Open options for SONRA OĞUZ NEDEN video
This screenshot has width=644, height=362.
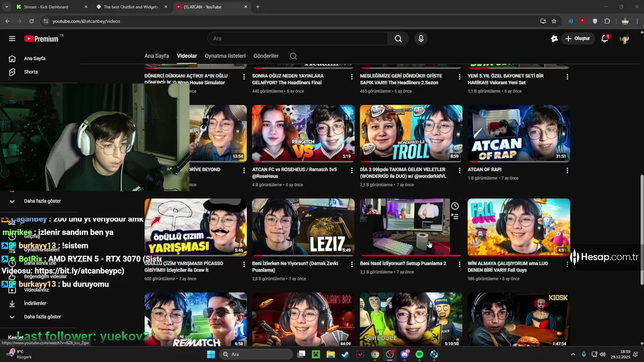click(x=352, y=77)
